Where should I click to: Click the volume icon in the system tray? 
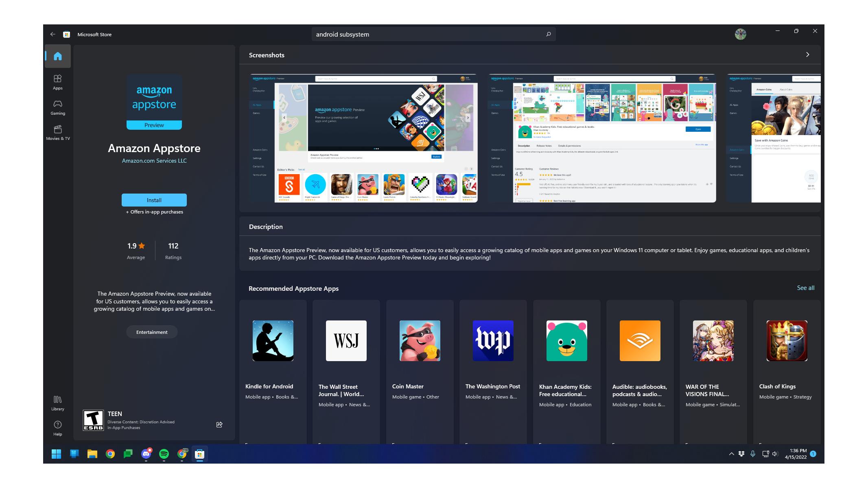click(775, 454)
